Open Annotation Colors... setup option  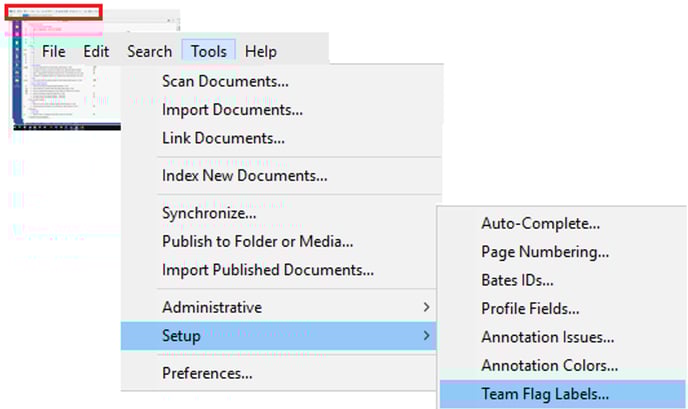tap(549, 366)
